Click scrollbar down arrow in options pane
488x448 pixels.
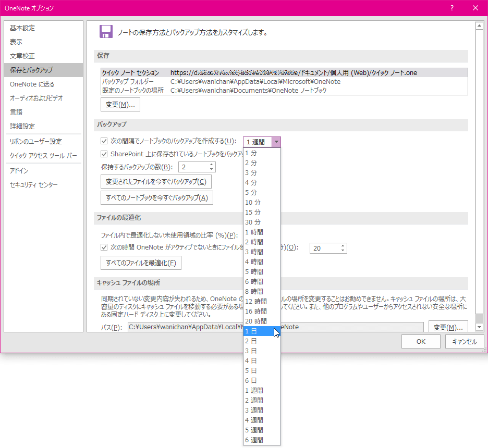(479, 327)
